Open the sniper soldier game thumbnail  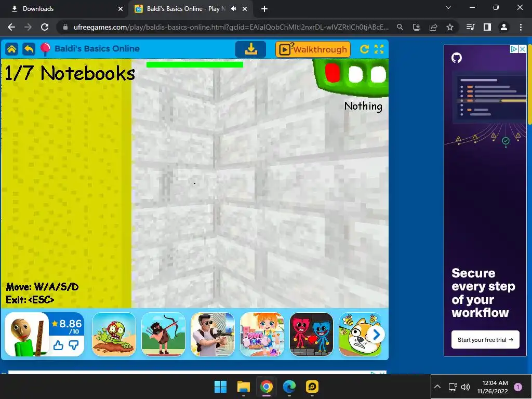tap(212, 334)
